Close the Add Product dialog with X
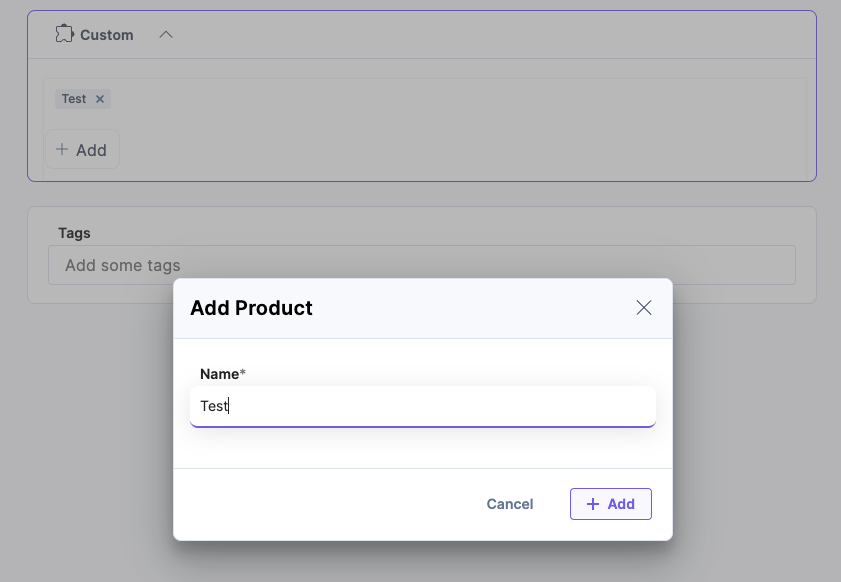 point(644,308)
